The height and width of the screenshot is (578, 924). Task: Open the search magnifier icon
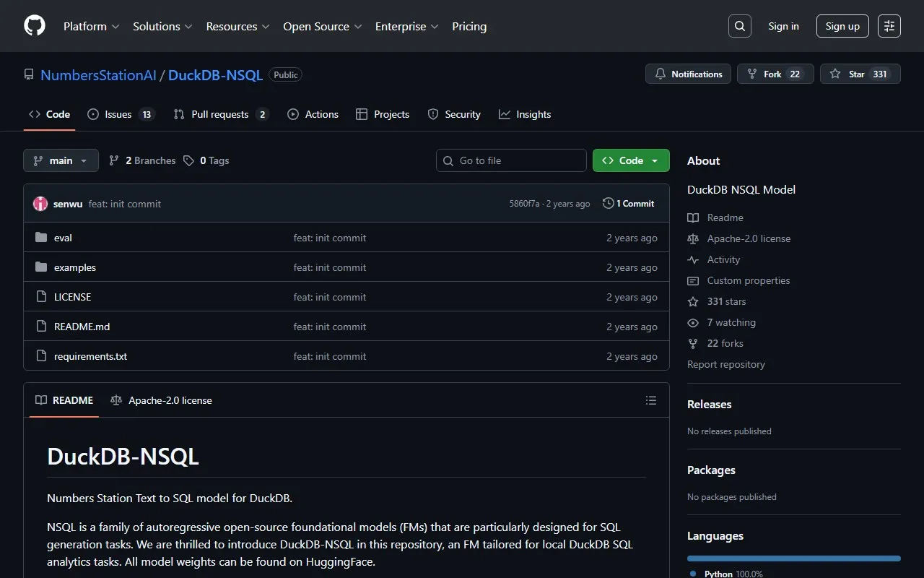(x=740, y=26)
